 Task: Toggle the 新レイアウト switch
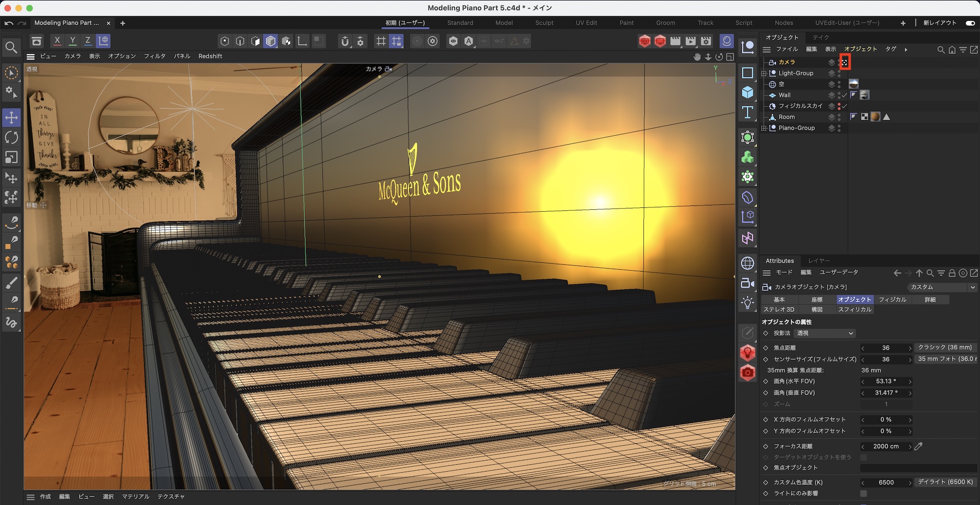pyautogui.click(x=970, y=23)
